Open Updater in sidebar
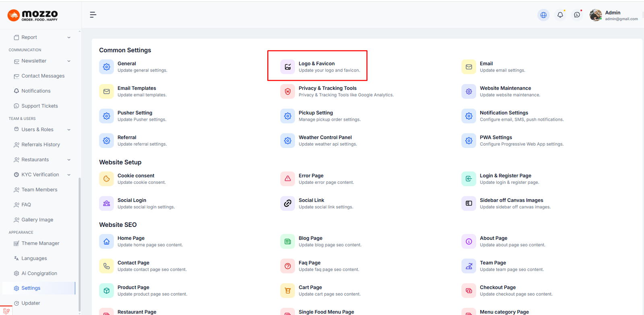 click(x=27, y=303)
